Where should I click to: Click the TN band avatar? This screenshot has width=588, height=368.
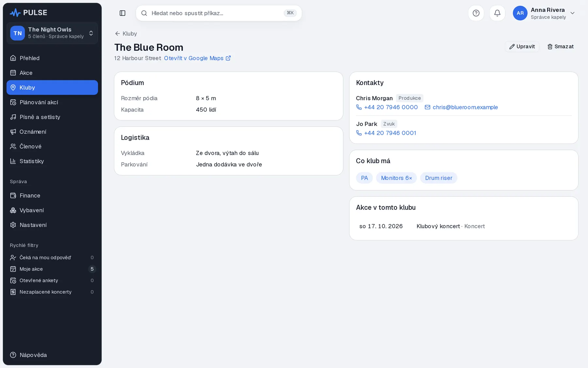click(x=17, y=33)
